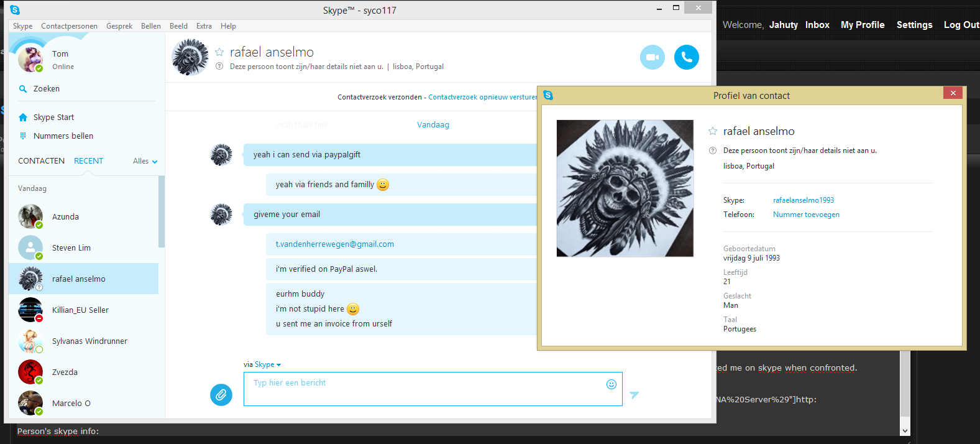The height and width of the screenshot is (444, 980).
Task: Click the 'i'm verified on PayPal aswel.' message
Action: 326,269
